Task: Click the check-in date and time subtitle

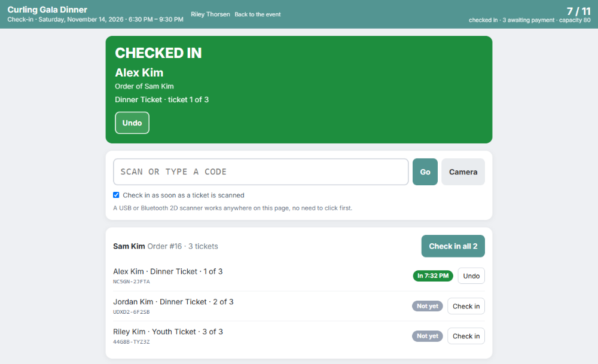Action: tap(95, 20)
